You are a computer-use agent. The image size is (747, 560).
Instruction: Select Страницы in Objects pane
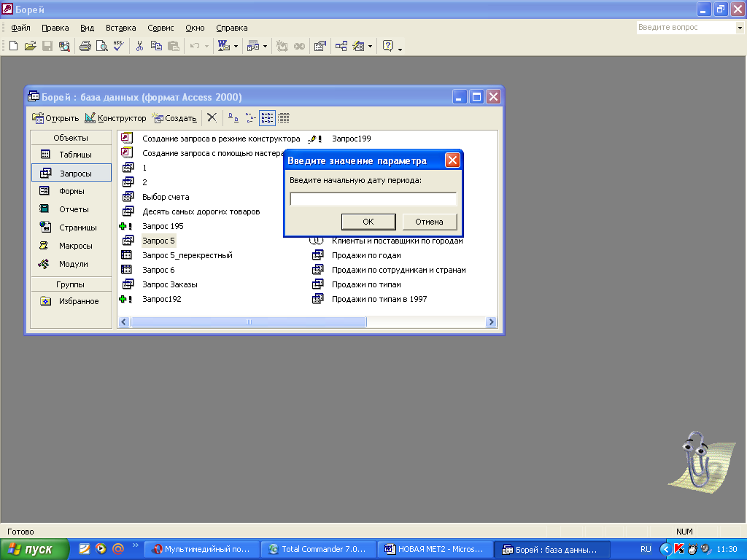(71, 227)
